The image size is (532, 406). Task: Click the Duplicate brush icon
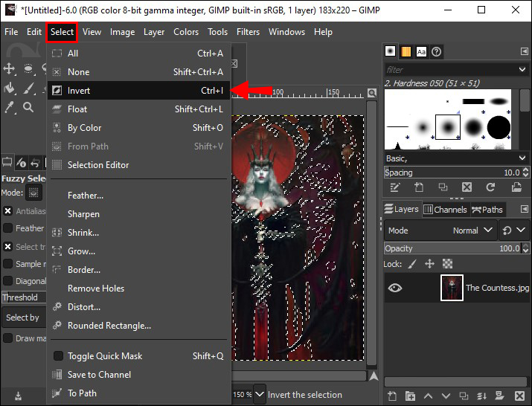click(x=443, y=187)
